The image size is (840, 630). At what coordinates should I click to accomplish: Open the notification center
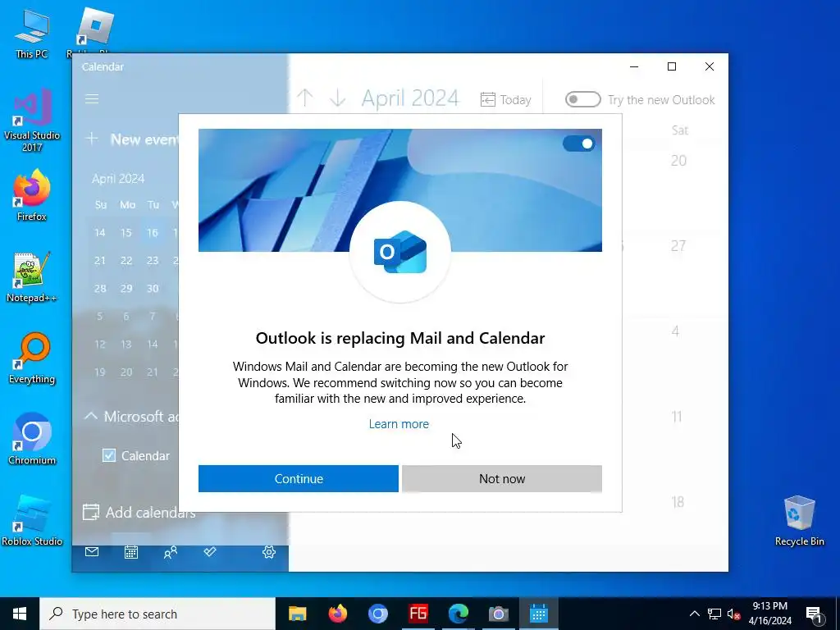(x=814, y=614)
